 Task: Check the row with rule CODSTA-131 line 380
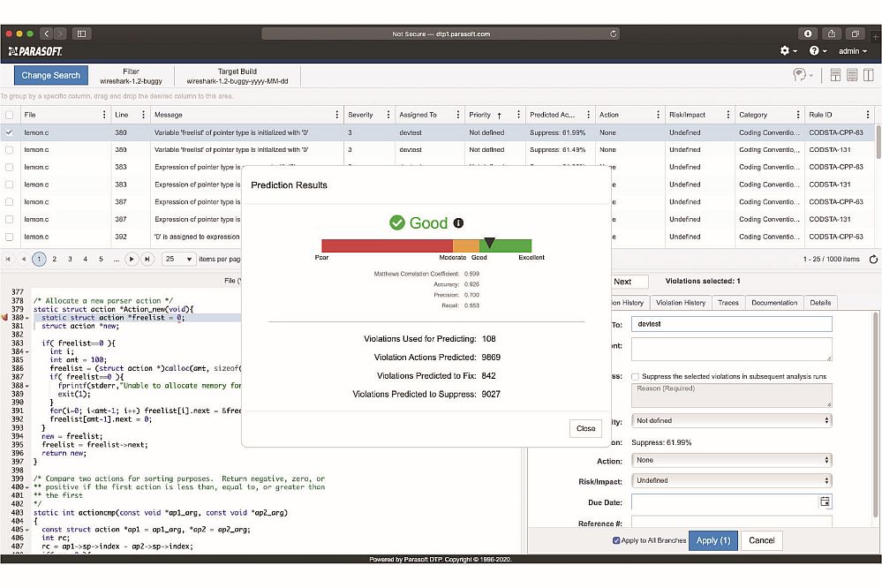9,150
